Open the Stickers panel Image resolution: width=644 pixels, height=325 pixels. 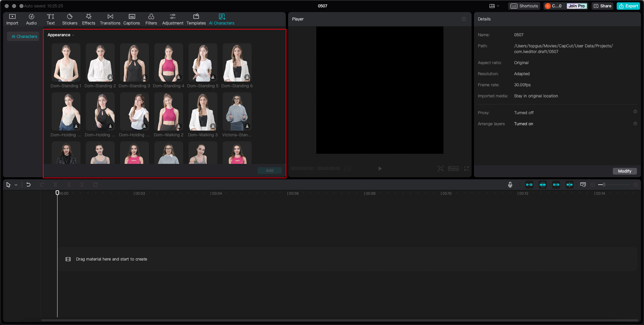(70, 19)
